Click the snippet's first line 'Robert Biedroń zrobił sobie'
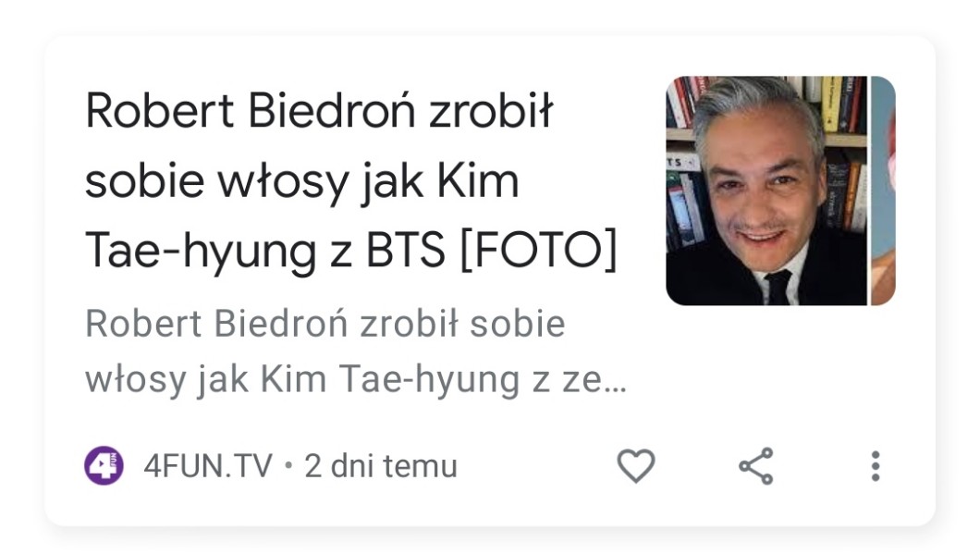This screenshot has width=980, height=554. click(325, 324)
